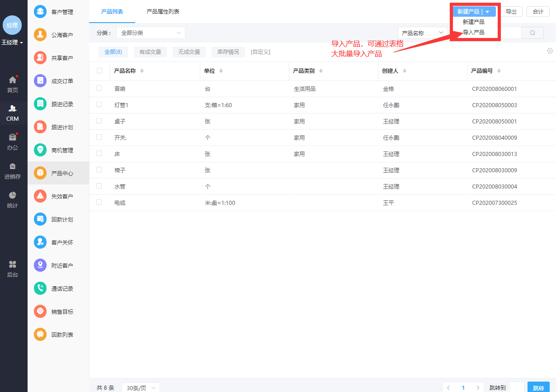Open the 后台 admin icon

coord(13,264)
